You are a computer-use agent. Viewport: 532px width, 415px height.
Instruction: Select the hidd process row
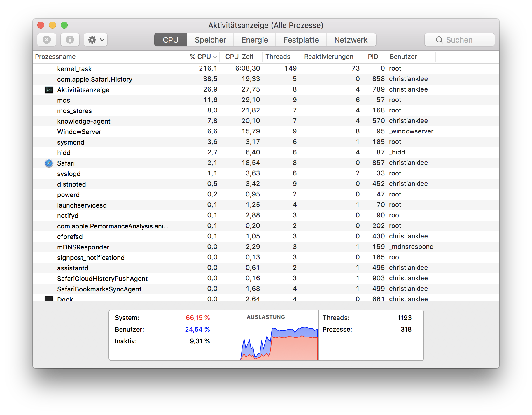point(266,152)
